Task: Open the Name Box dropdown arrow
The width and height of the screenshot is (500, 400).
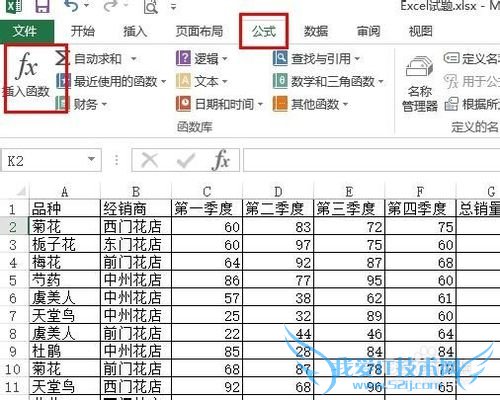Action: [x=91, y=159]
